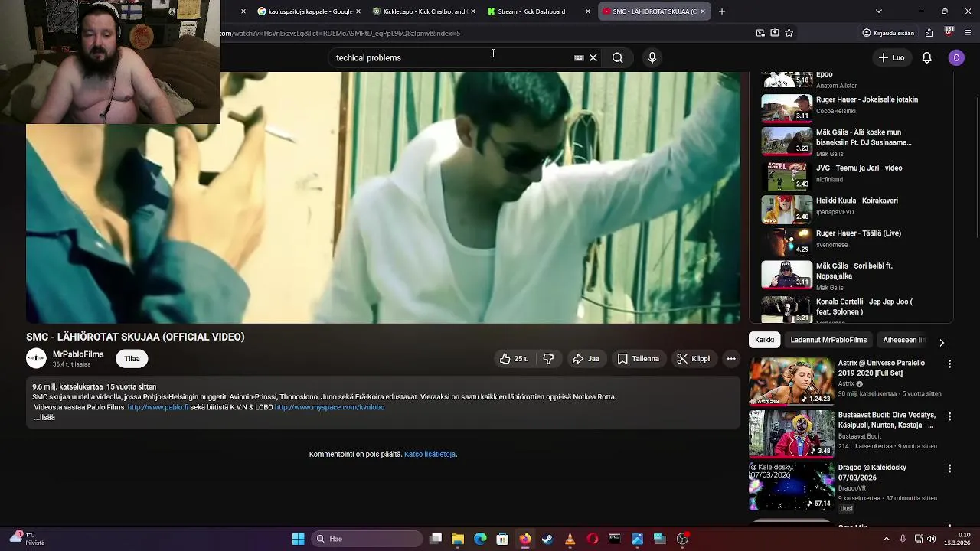Open VLC media player from taskbar
Screen dimensions: 980x551
point(570,539)
